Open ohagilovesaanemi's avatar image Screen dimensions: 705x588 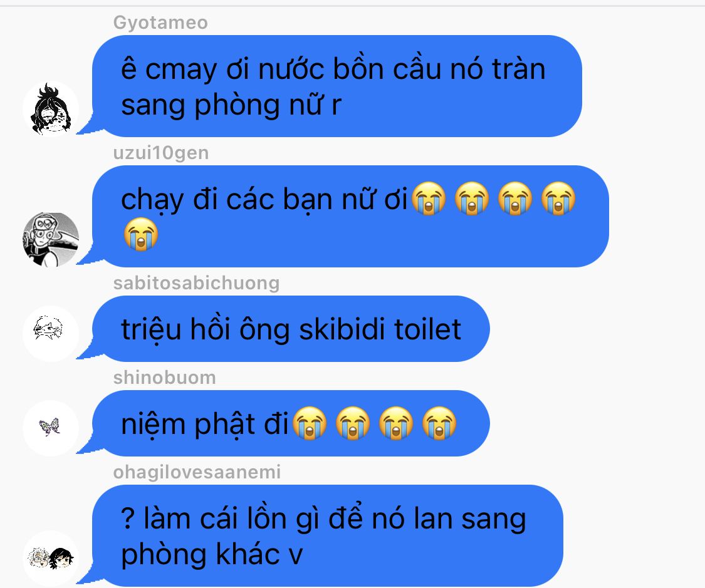click(x=51, y=559)
